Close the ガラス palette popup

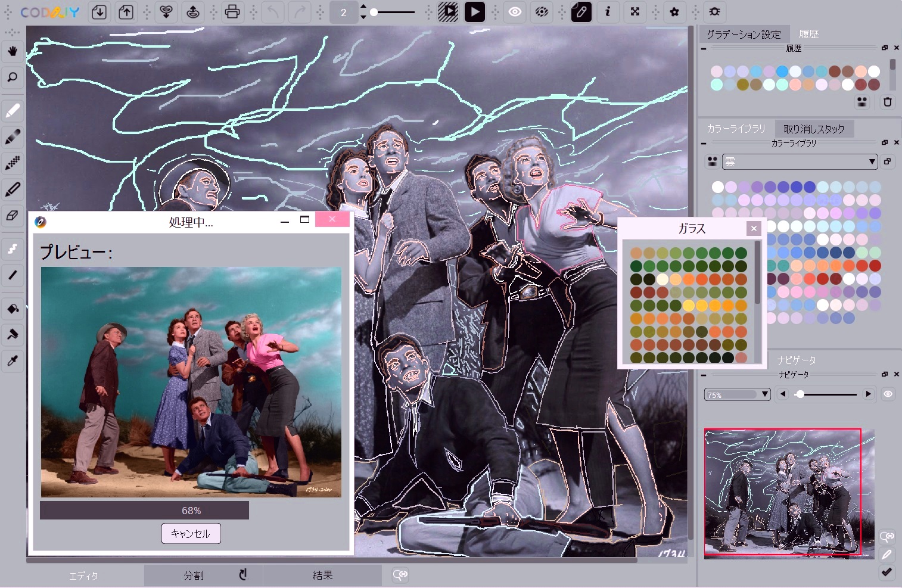coord(754,228)
